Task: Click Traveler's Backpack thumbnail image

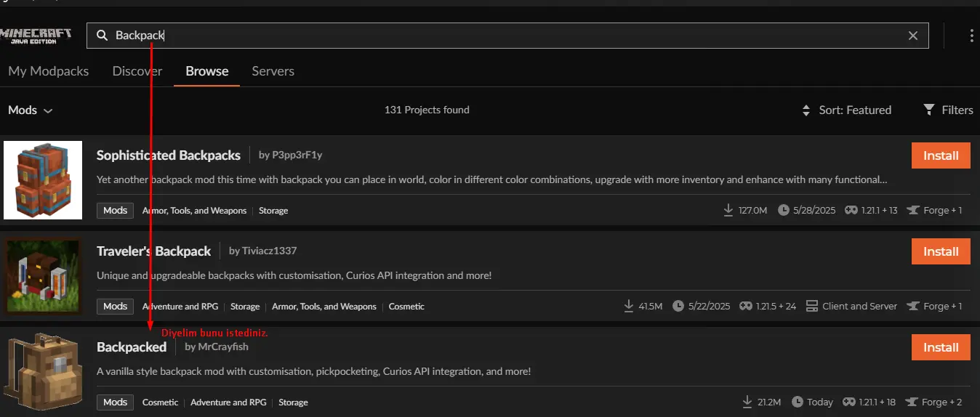Action: click(42, 276)
